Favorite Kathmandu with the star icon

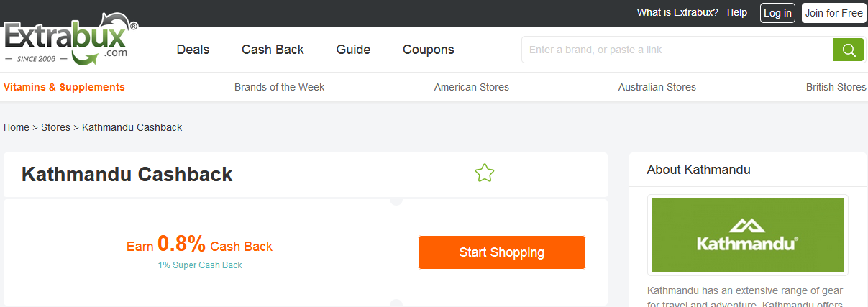[x=485, y=173]
